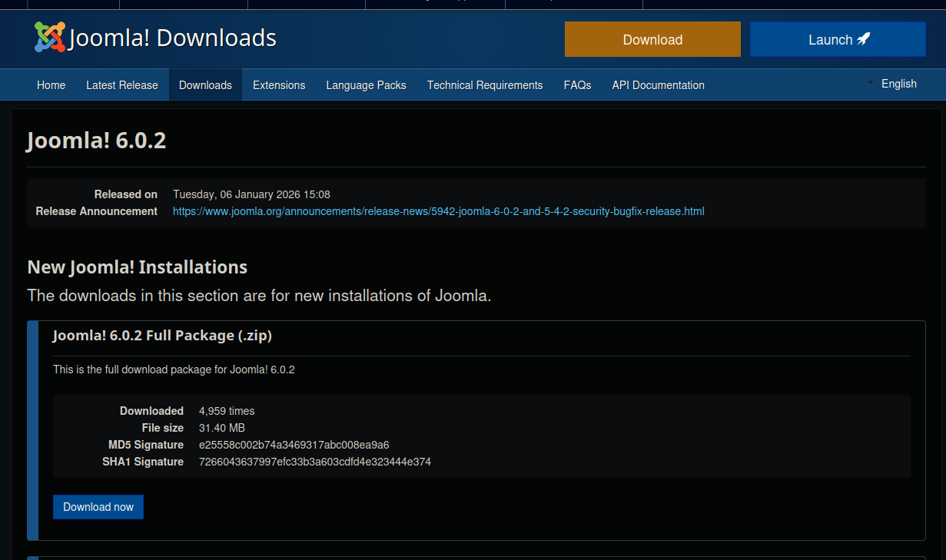Click the Joomla! Downloads site title
The height and width of the screenshot is (560, 946).
click(x=172, y=37)
